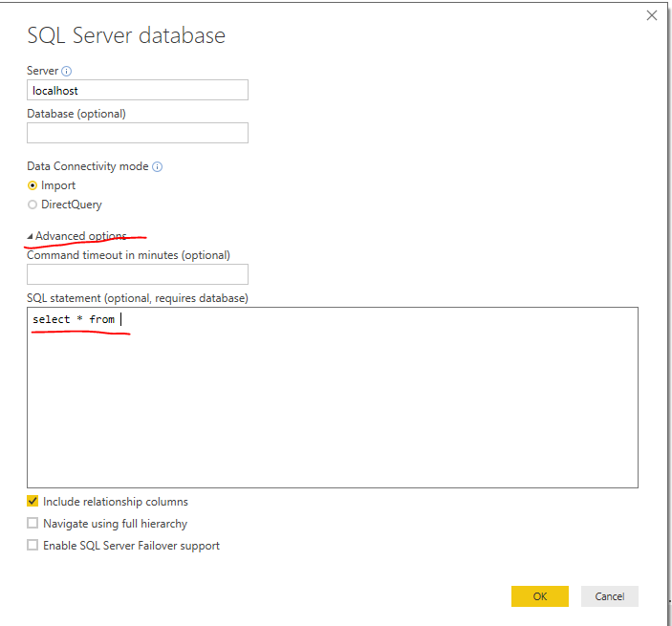The image size is (672, 626).
Task: Collapse the Advanced options section
Action: pyautogui.click(x=30, y=236)
